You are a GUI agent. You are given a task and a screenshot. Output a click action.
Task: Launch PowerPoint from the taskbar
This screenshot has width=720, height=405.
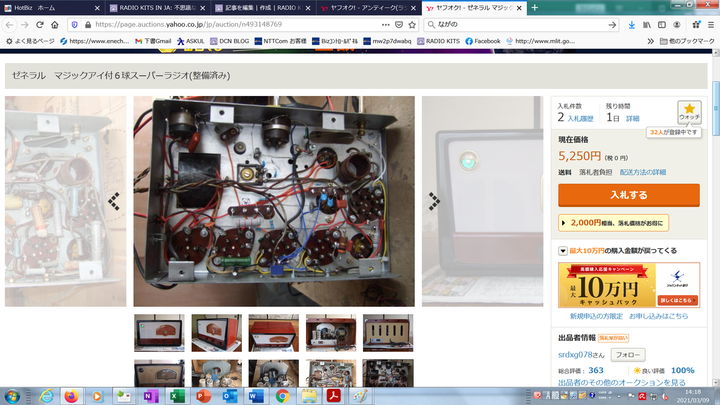click(203, 395)
